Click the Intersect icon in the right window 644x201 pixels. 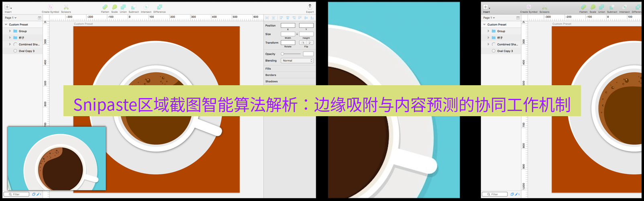click(624, 7)
